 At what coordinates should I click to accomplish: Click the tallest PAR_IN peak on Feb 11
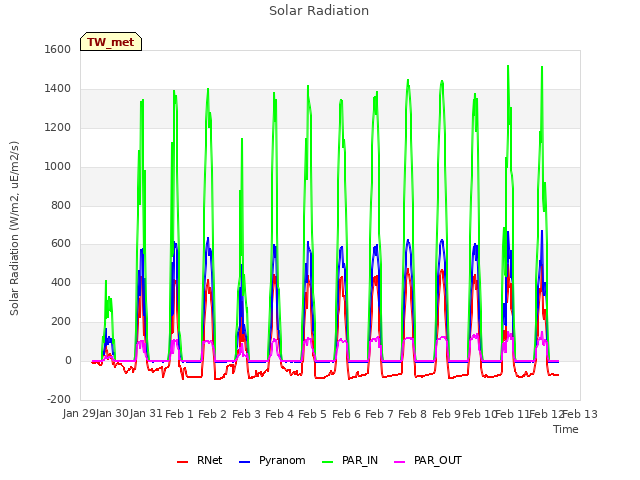pyautogui.click(x=508, y=66)
